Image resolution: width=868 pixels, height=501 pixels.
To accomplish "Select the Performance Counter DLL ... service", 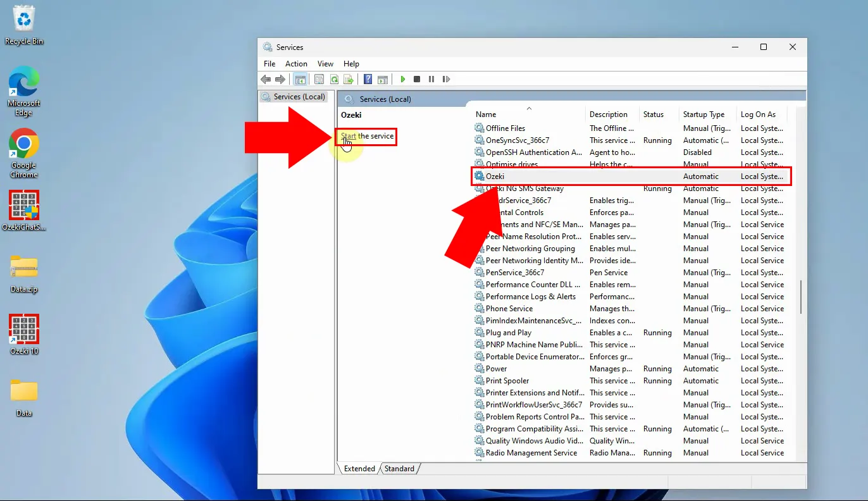I will 533,285.
